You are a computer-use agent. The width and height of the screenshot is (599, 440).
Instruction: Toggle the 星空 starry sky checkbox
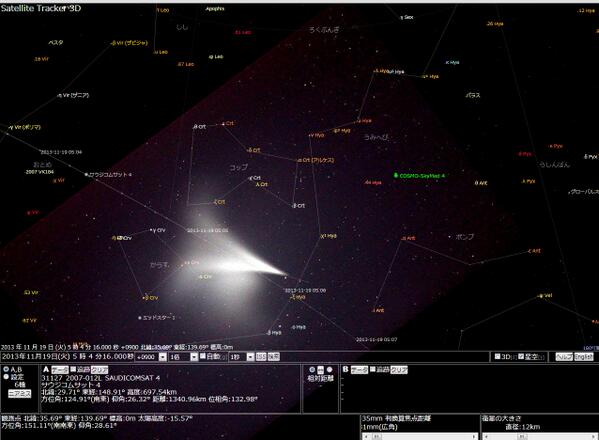pos(521,356)
